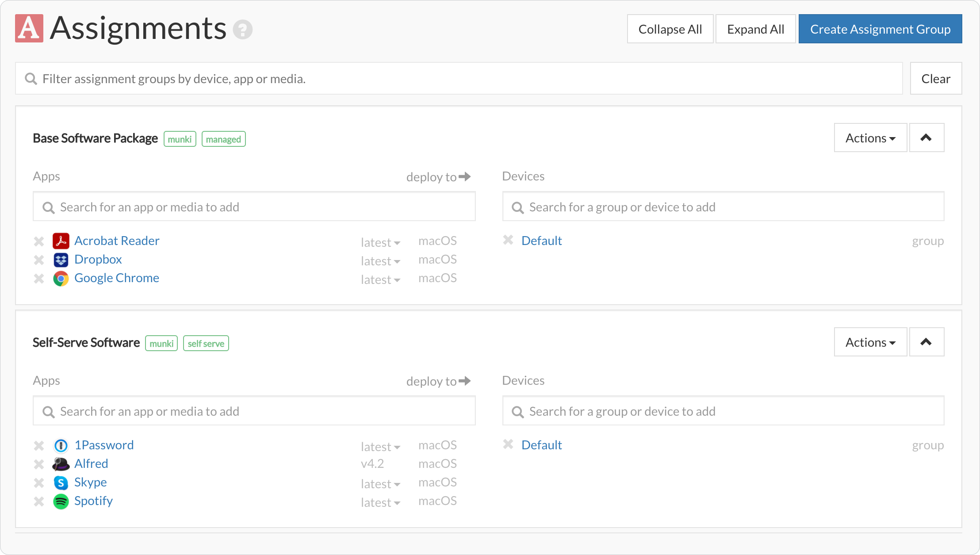Open Actions dropdown for Base Software Package
Image resolution: width=980 pixels, height=555 pixels.
point(870,138)
